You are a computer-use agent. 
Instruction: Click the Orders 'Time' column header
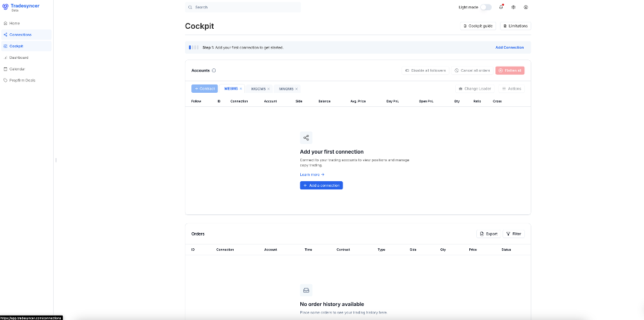click(309, 250)
